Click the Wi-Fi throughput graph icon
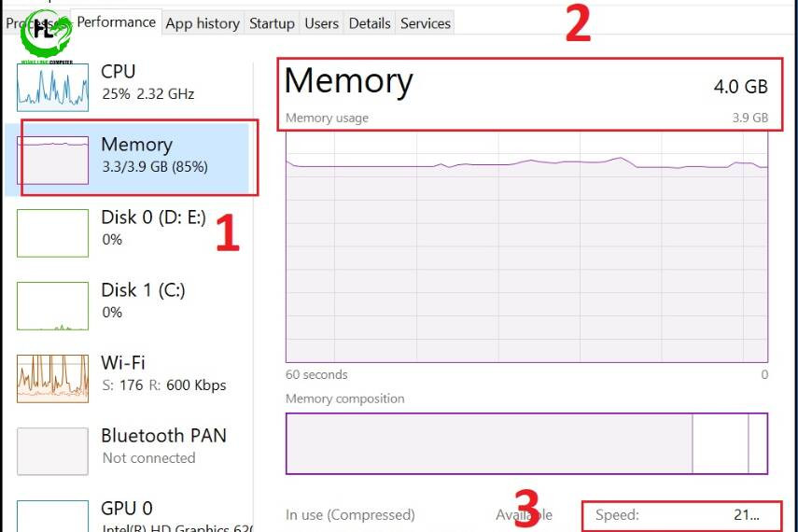This screenshot has height=532, width=798. point(52,379)
